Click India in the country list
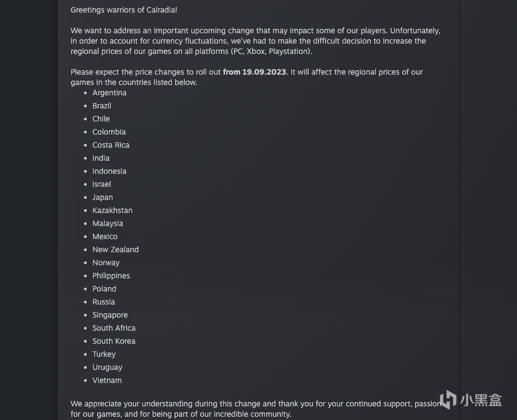 click(x=101, y=158)
